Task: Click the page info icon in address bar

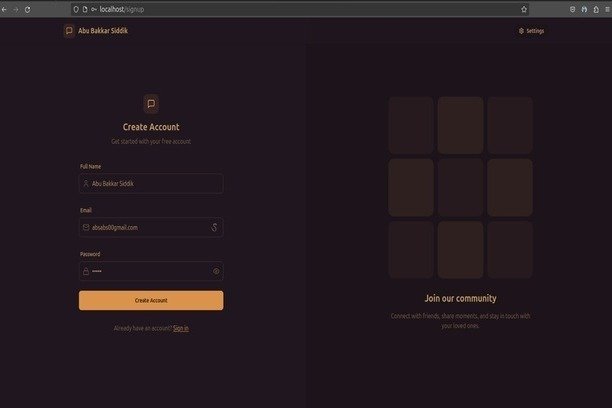Action: pos(85,9)
